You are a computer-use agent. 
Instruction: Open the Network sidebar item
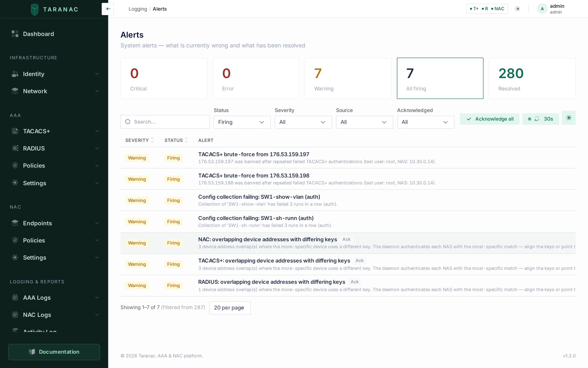[54, 91]
